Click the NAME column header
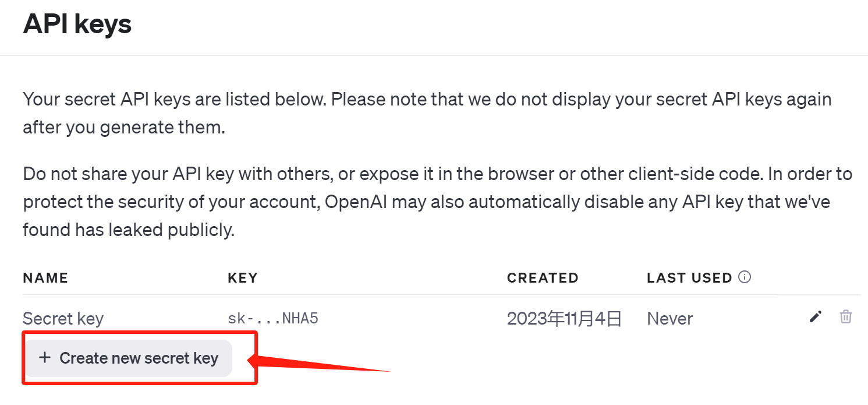The image size is (868, 405). [45, 278]
